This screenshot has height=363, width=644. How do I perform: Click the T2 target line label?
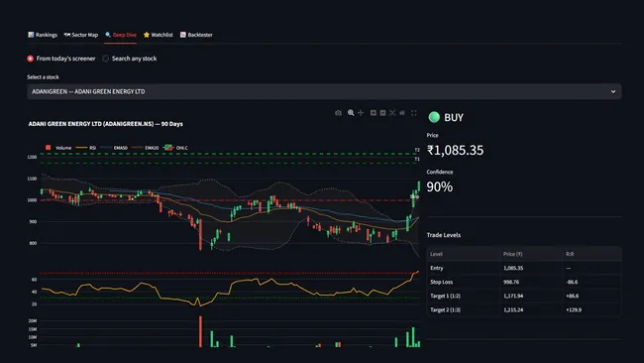(x=417, y=150)
